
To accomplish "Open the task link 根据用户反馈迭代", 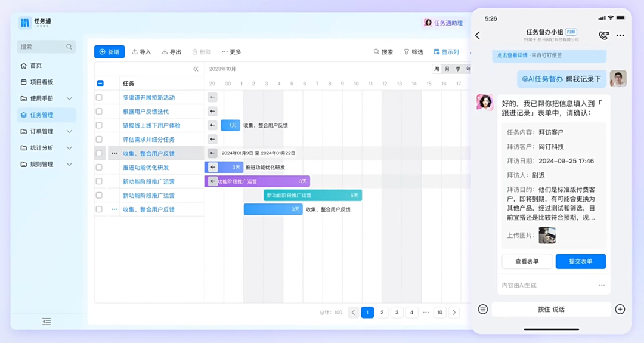I will click(146, 112).
